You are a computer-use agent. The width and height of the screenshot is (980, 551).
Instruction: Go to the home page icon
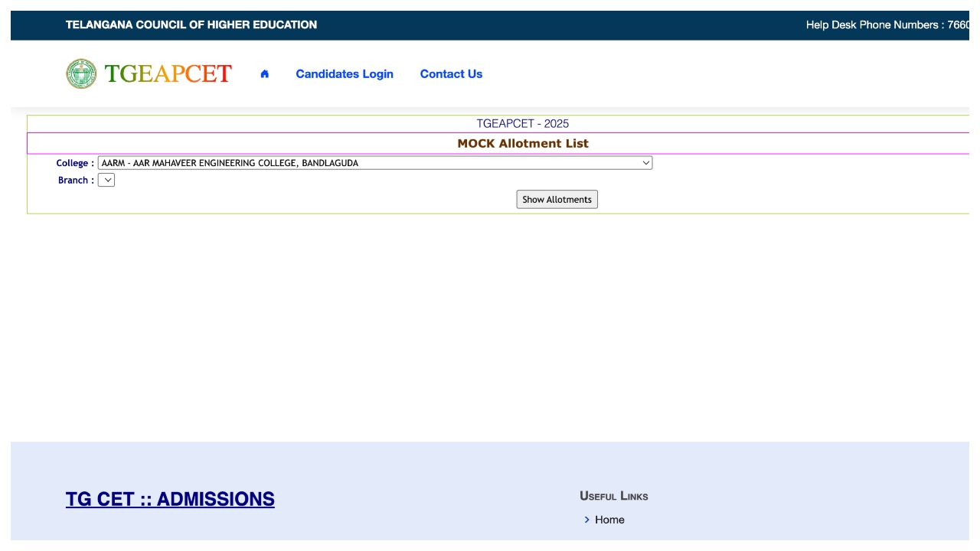pyautogui.click(x=264, y=74)
